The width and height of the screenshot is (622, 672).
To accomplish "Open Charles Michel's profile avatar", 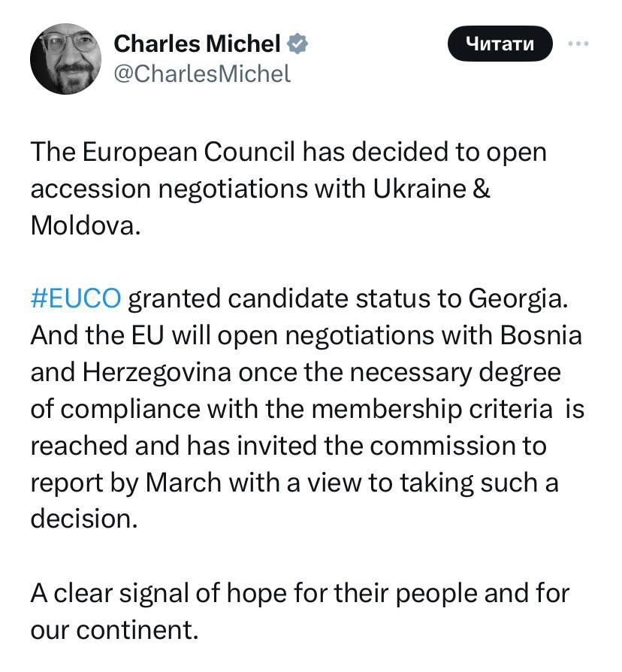I will coord(65,59).
